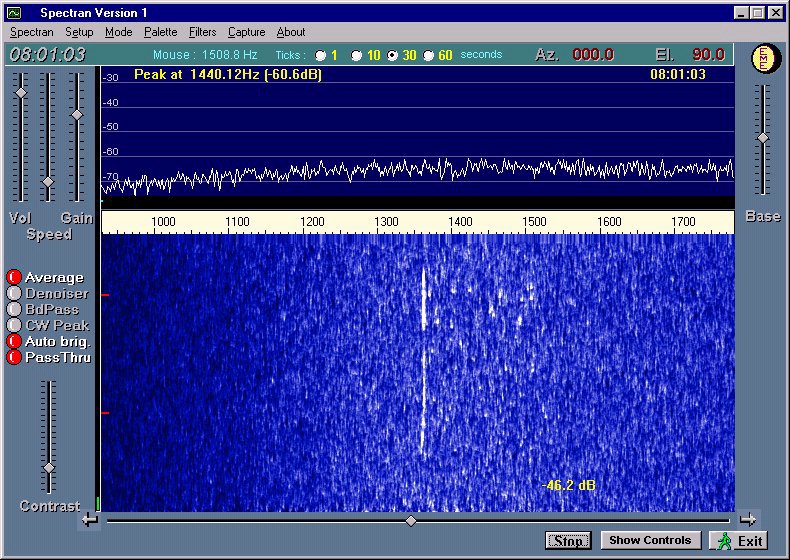Click the right arrow scroll icon
The image size is (790, 560).
[747, 519]
